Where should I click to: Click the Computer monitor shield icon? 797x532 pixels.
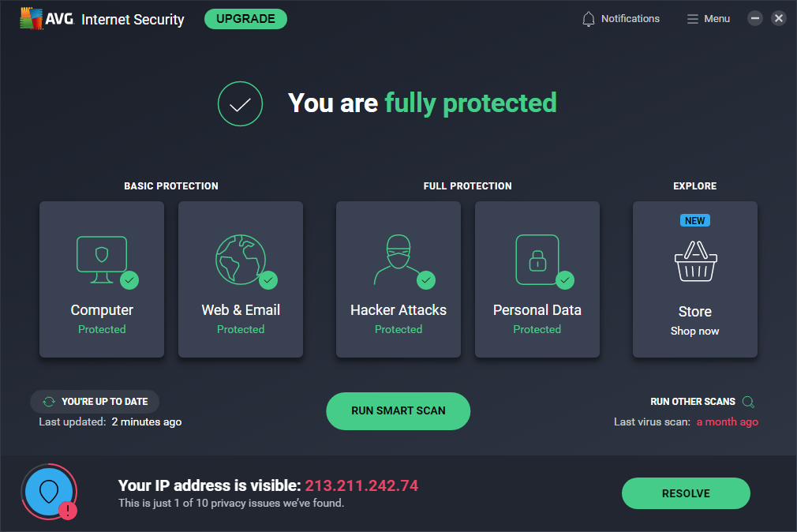(101, 260)
